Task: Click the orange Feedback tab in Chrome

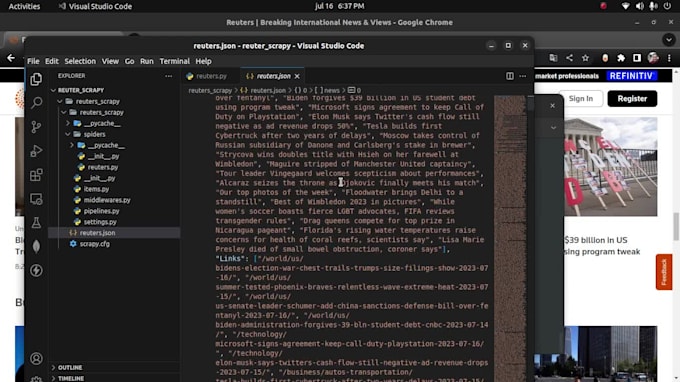Action: click(664, 272)
